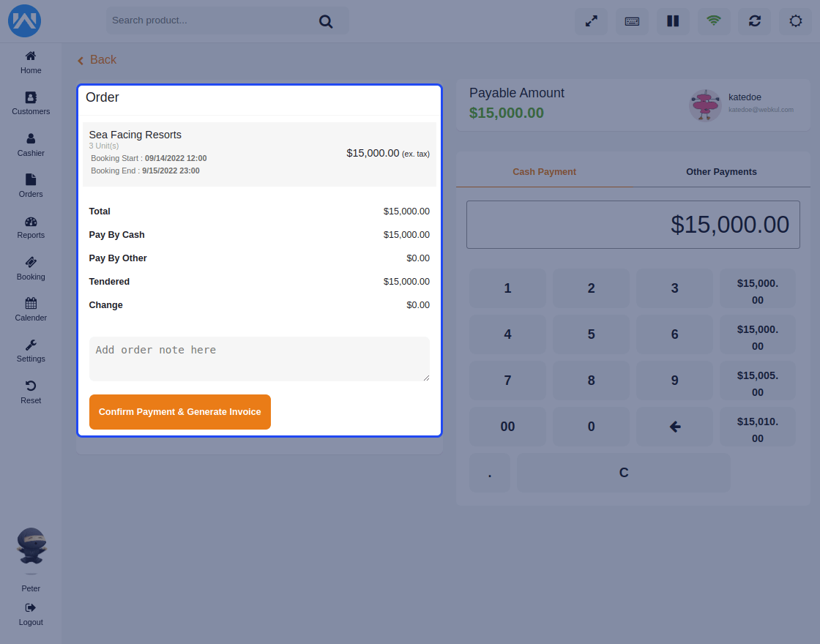Screen dimensions: 820x644
Task: Open the Calender view
Action: pos(31,309)
